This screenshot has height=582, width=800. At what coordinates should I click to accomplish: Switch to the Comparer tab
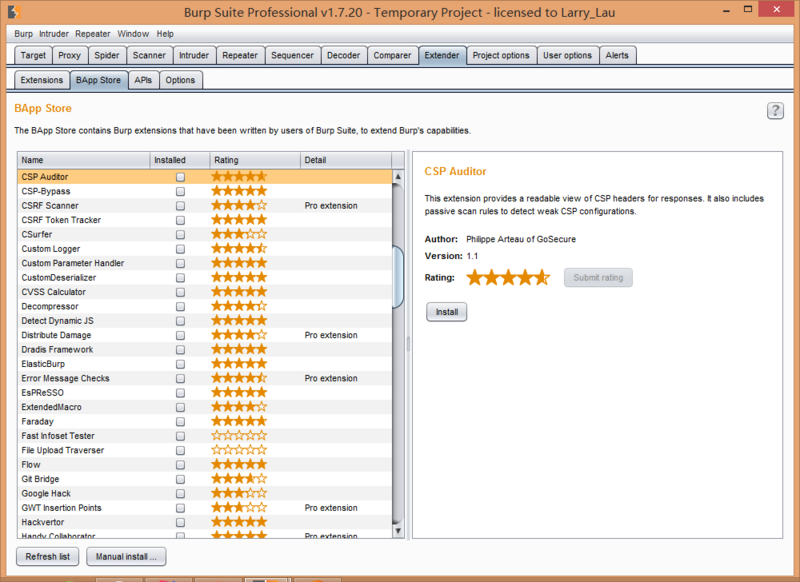click(392, 55)
